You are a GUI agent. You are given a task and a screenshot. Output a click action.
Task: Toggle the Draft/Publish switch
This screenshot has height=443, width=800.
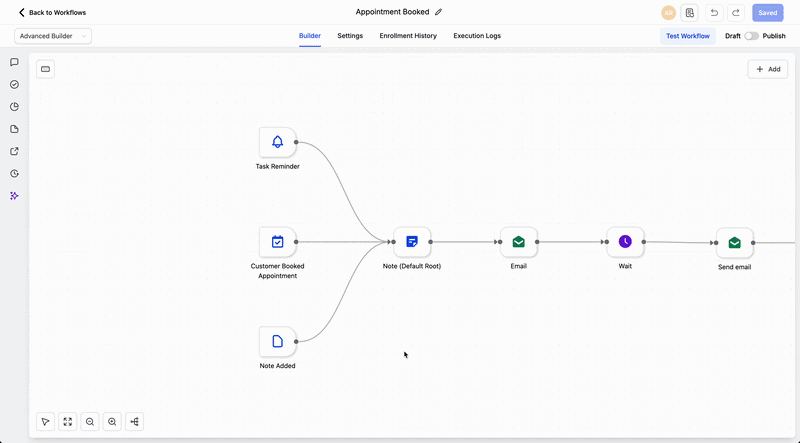click(x=751, y=36)
